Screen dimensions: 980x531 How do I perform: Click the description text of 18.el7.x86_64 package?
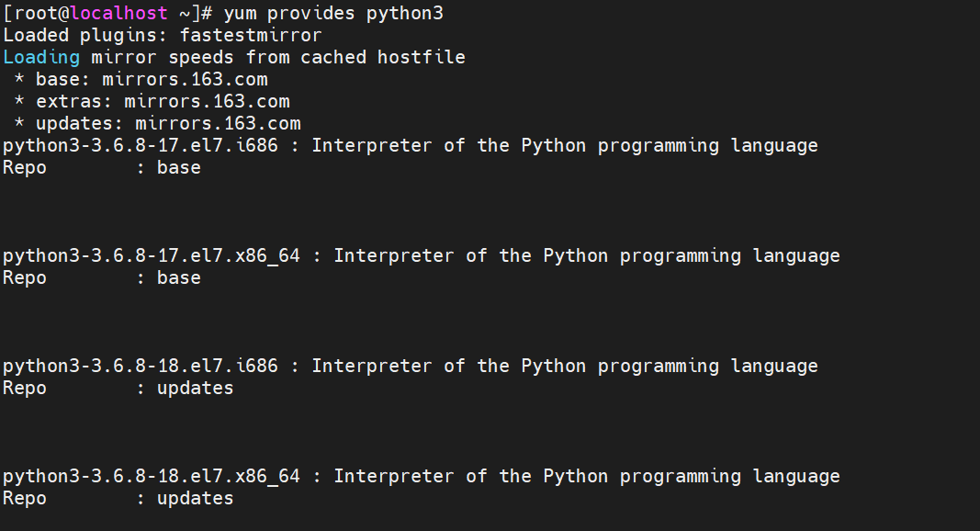tap(586, 477)
